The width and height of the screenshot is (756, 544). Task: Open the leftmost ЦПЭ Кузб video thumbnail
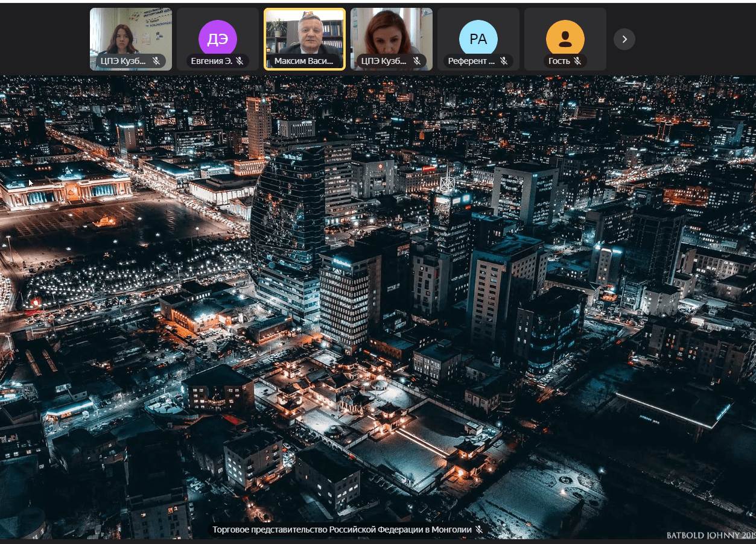coord(131,33)
